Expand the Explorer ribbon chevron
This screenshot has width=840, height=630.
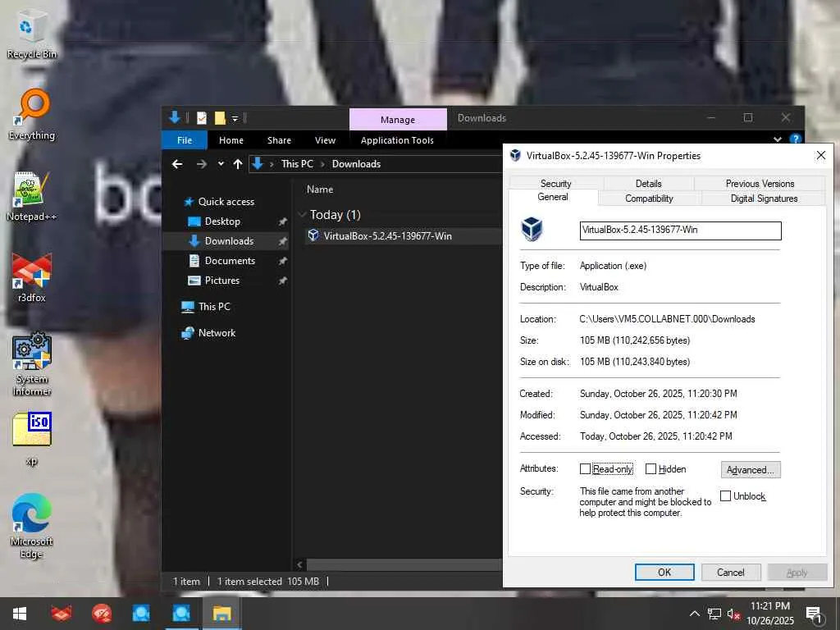coord(778,139)
